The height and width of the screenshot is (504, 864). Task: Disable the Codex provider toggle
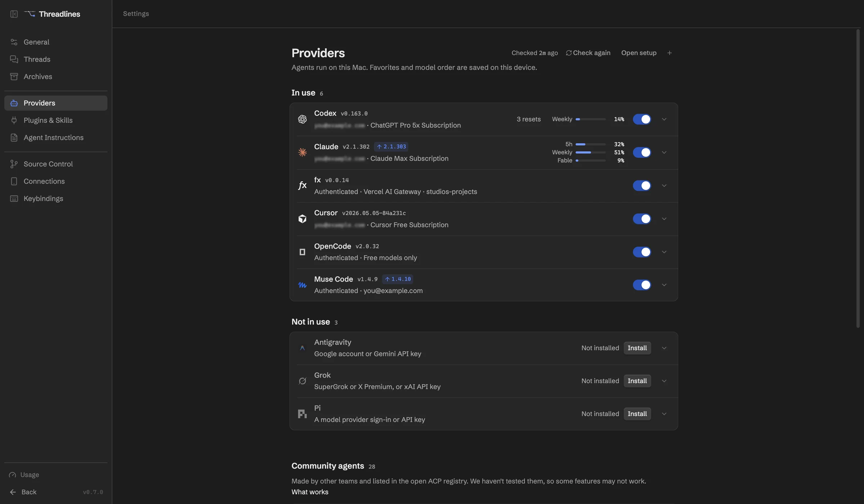click(642, 119)
